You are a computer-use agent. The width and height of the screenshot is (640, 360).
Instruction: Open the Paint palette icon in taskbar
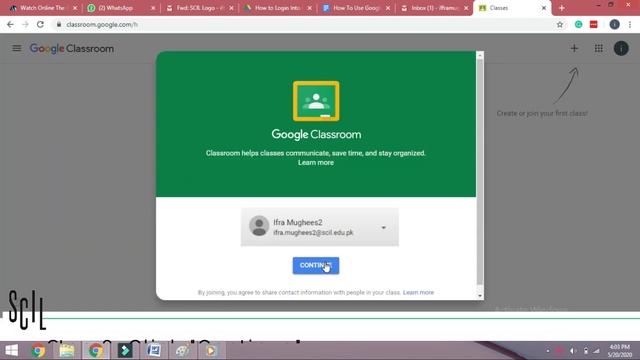182,351
